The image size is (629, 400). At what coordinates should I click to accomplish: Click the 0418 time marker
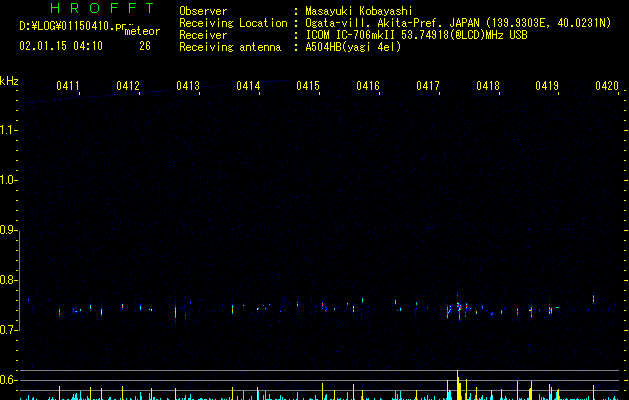click(x=488, y=86)
